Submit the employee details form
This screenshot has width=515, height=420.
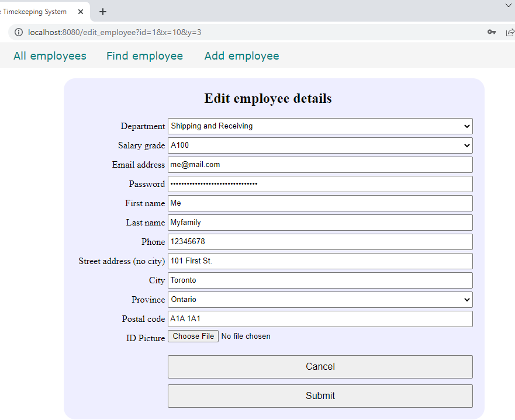click(320, 396)
